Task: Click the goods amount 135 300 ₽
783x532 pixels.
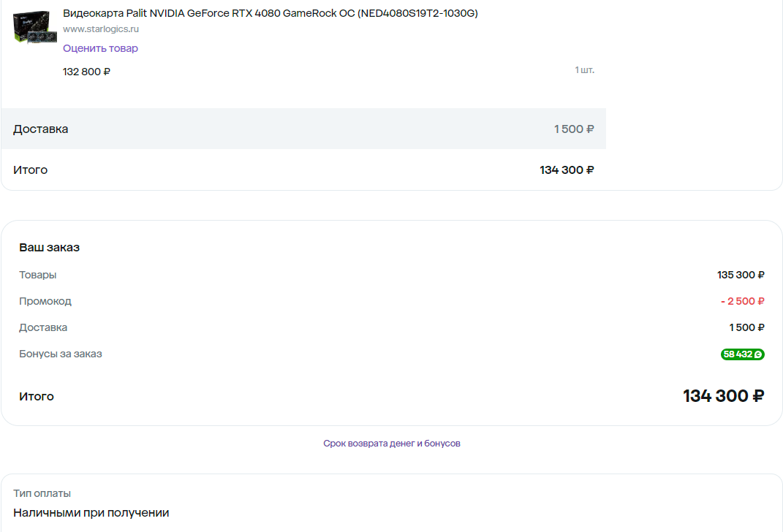Action: pos(741,275)
